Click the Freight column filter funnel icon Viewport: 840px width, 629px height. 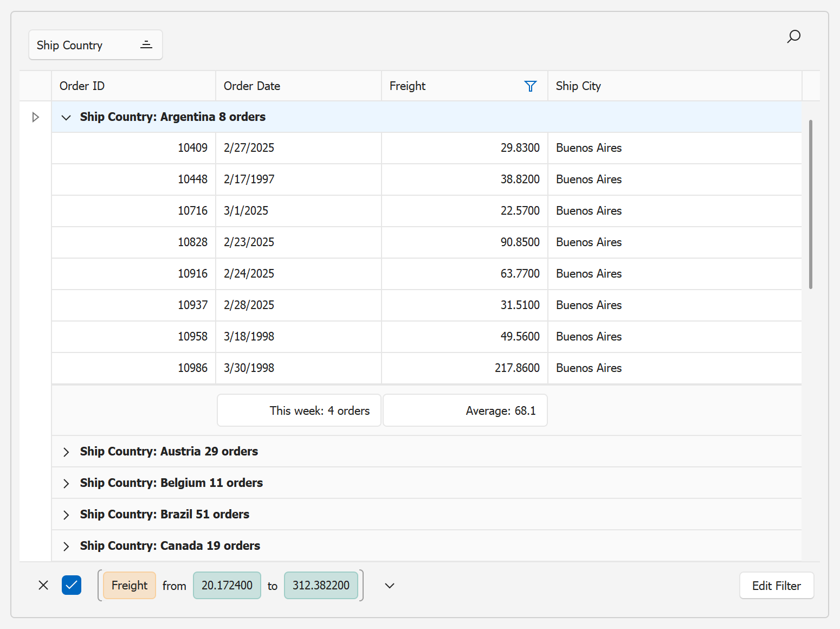pyautogui.click(x=530, y=86)
